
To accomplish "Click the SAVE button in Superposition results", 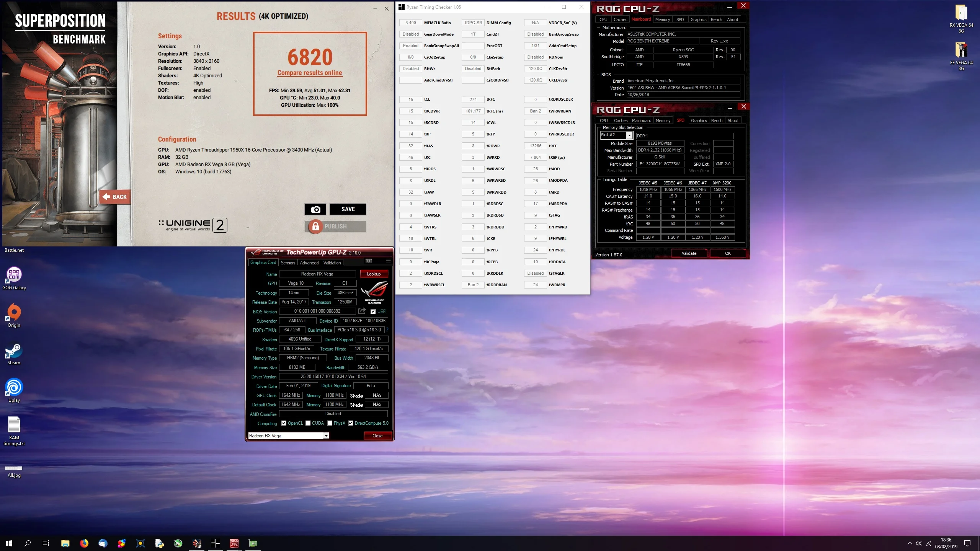I will pyautogui.click(x=348, y=209).
